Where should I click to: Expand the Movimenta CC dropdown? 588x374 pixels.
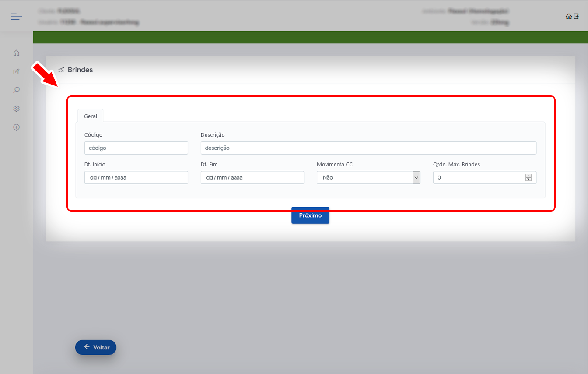click(368, 177)
